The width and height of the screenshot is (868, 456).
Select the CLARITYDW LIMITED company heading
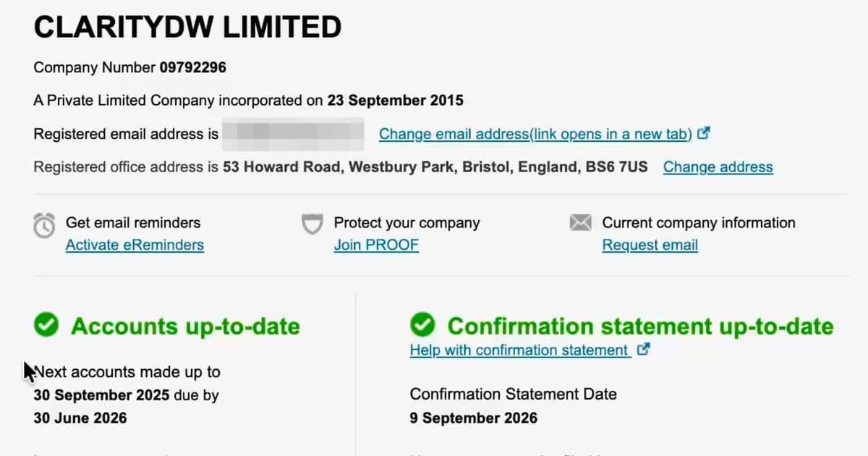187,27
